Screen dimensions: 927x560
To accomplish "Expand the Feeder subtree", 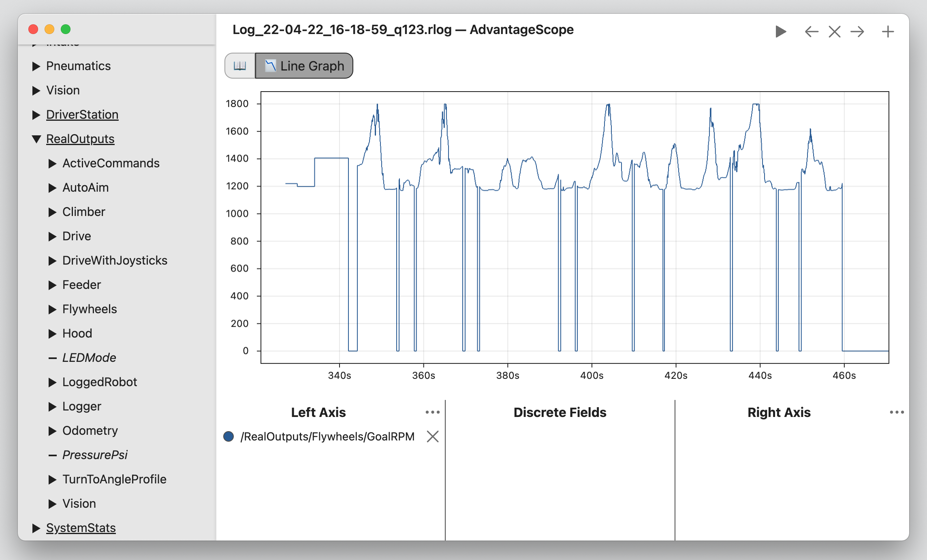I will coord(53,285).
